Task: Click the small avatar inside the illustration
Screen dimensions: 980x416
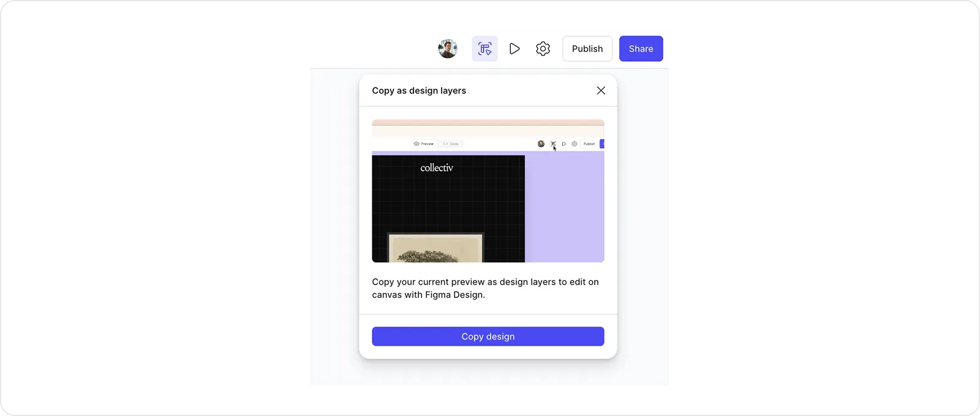Action: (x=541, y=144)
